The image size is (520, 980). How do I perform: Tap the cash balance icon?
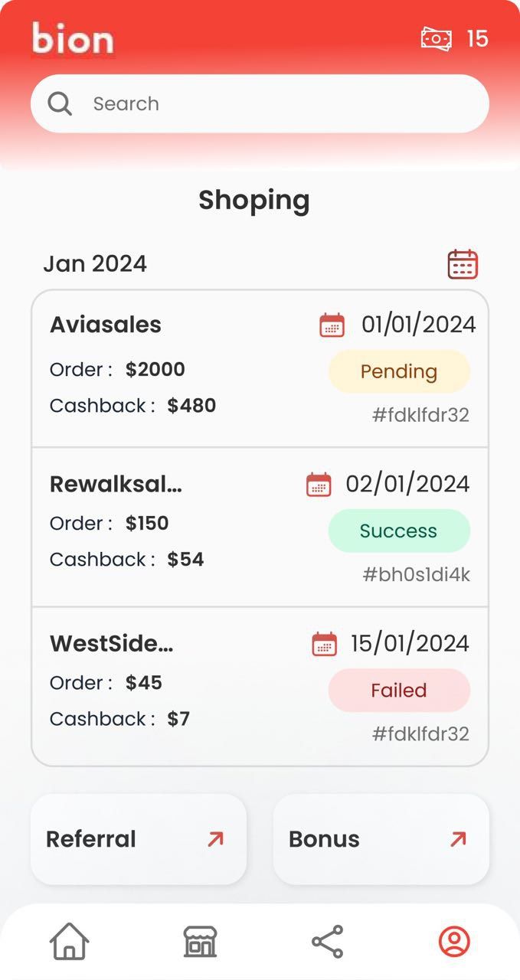(x=436, y=38)
